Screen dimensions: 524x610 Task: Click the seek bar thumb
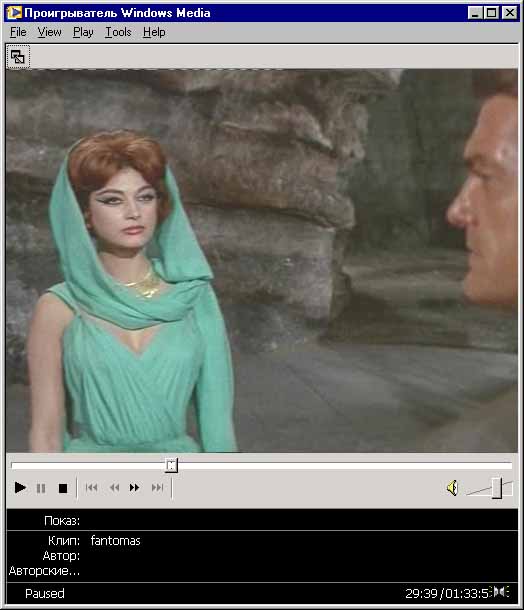point(171,465)
